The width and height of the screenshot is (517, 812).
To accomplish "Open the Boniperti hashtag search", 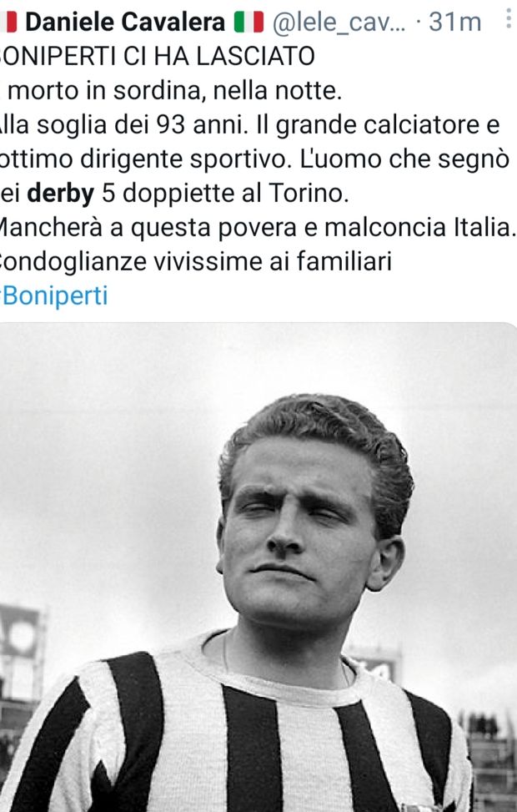I will point(54,295).
